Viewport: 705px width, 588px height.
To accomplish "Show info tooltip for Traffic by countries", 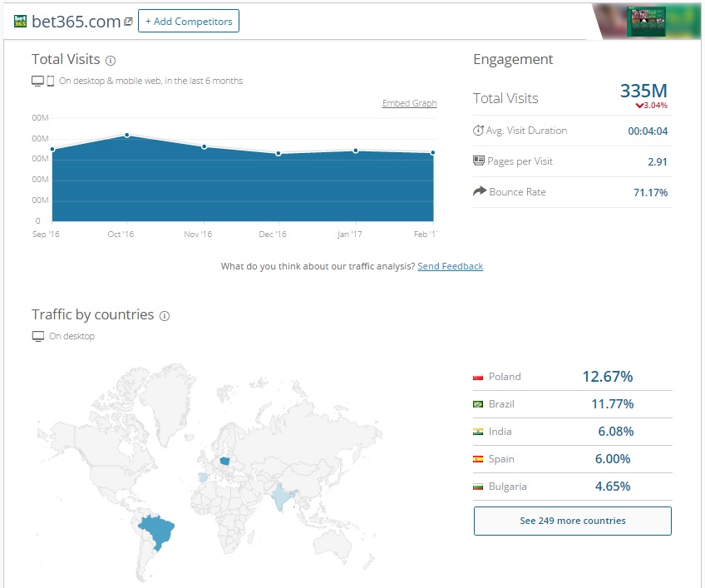I will pos(165,316).
